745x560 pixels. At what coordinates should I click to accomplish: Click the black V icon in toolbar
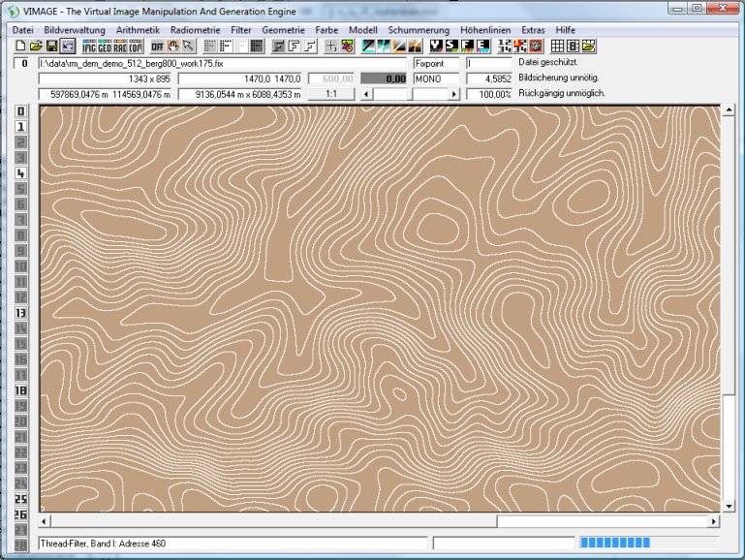[x=437, y=46]
